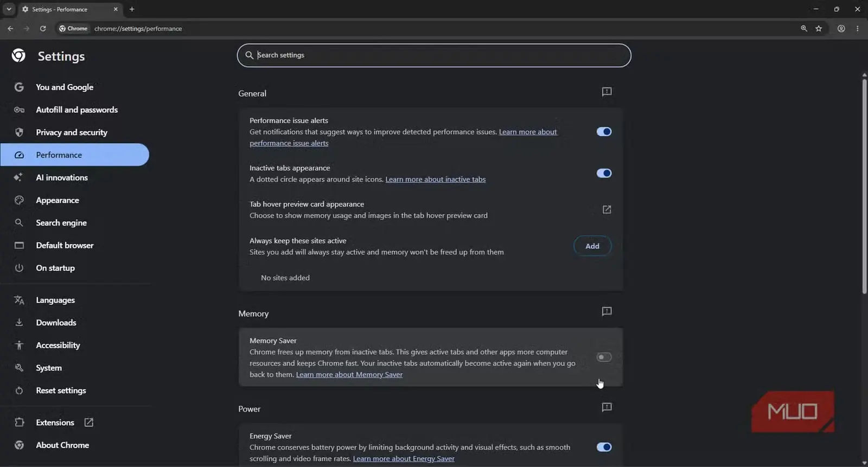The width and height of the screenshot is (868, 467).
Task: Send feedback for Power section
Action: pyautogui.click(x=607, y=407)
